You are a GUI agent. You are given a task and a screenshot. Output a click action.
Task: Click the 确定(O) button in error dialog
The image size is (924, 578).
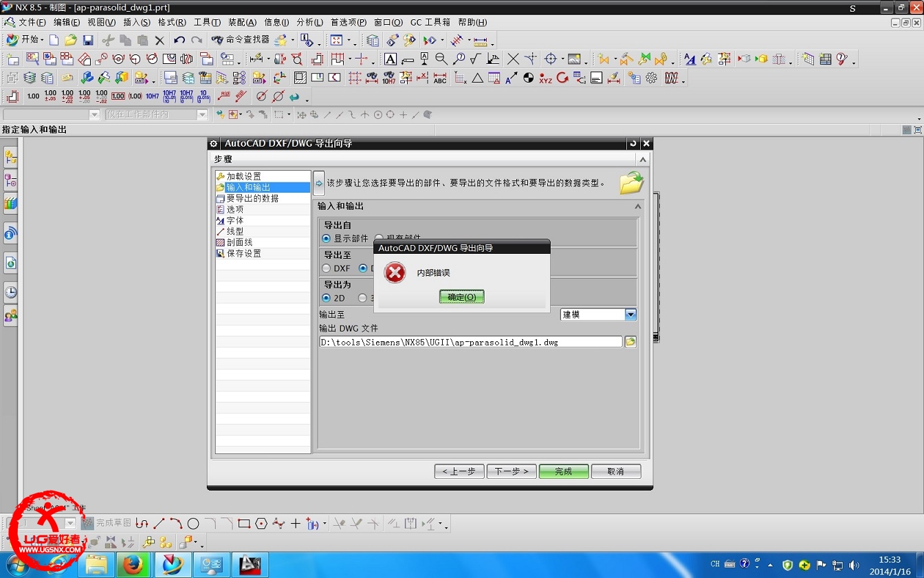click(462, 297)
